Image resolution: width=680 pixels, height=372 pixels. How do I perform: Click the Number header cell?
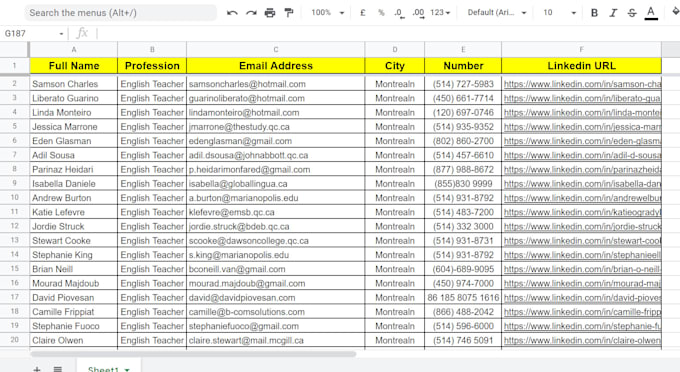[463, 65]
